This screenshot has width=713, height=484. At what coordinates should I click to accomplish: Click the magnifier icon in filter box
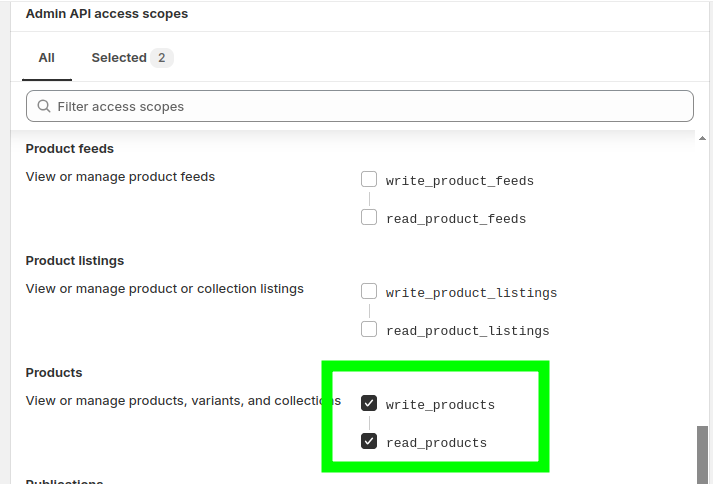coord(44,106)
